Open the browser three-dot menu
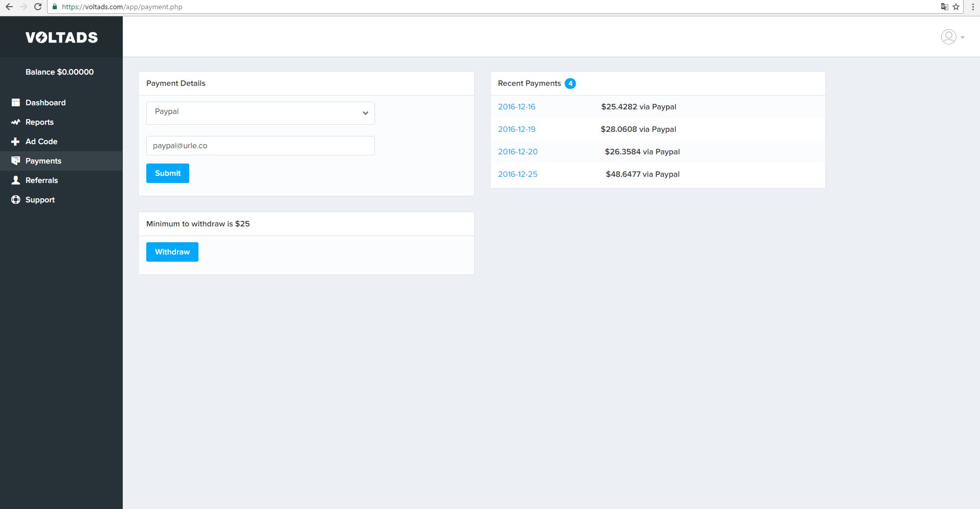 [x=972, y=7]
